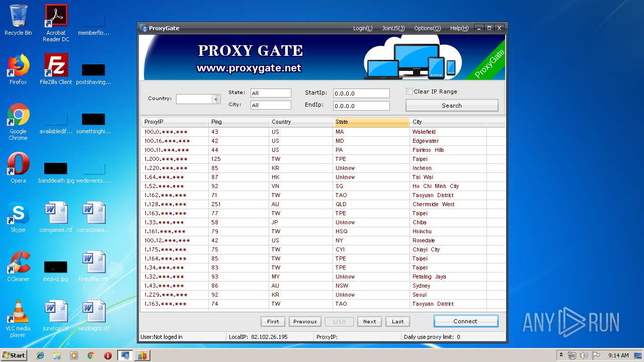Click ProxyGate title bar icon

tap(143, 28)
